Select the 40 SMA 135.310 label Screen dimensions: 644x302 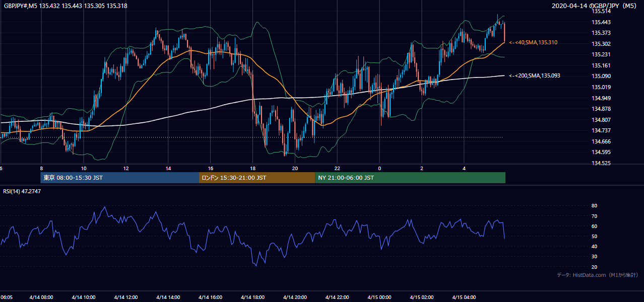pos(533,43)
